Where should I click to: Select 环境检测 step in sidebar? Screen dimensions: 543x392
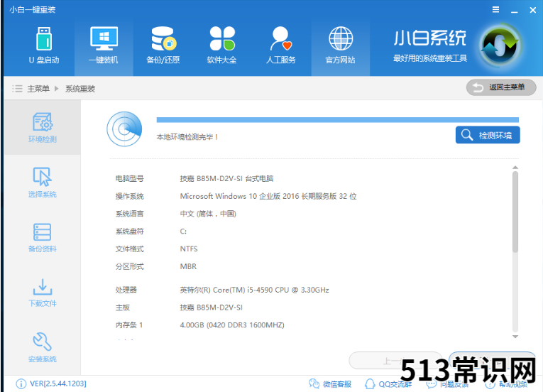[43, 128]
